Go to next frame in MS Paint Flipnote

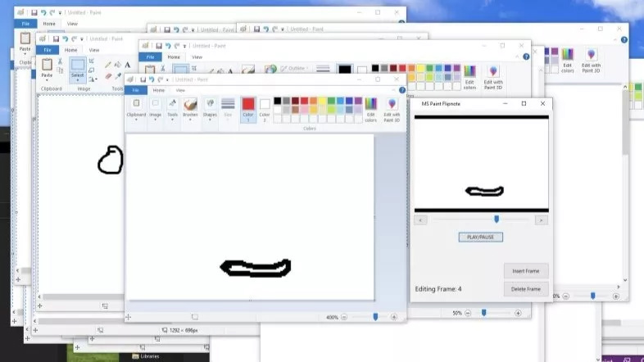point(542,220)
